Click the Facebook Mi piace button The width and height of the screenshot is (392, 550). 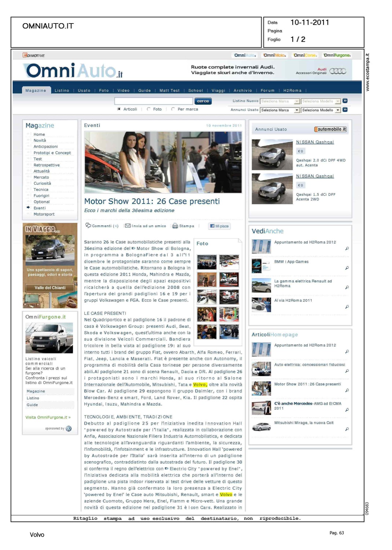pyautogui.click(x=219, y=226)
